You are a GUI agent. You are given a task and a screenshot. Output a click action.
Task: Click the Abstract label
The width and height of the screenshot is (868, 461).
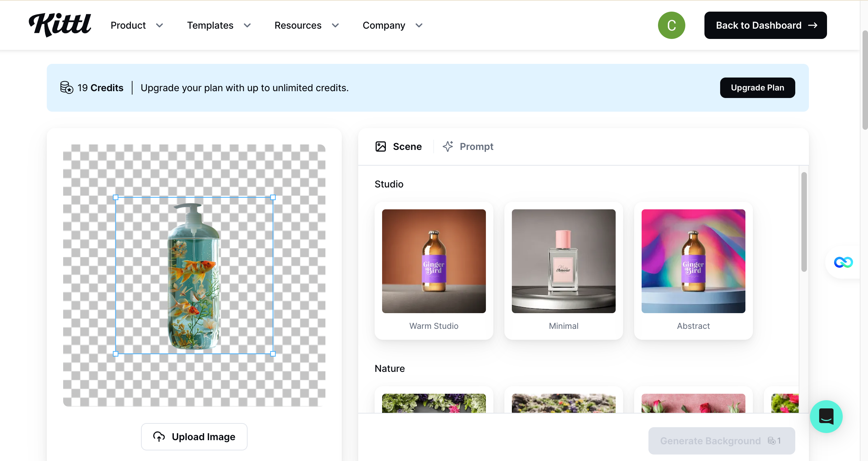(x=693, y=326)
